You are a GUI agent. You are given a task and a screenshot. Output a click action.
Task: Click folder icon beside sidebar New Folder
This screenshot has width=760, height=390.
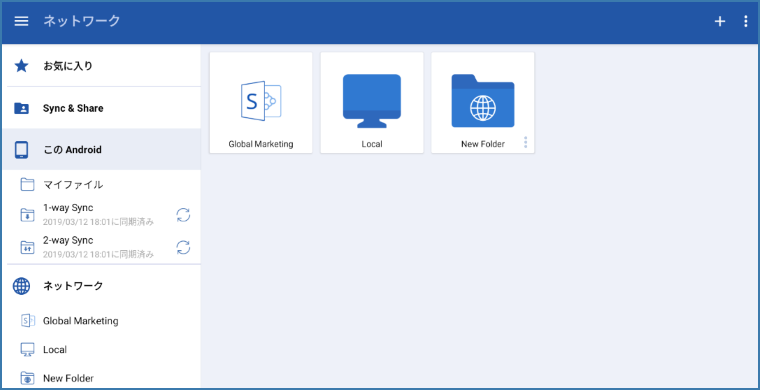click(x=28, y=378)
